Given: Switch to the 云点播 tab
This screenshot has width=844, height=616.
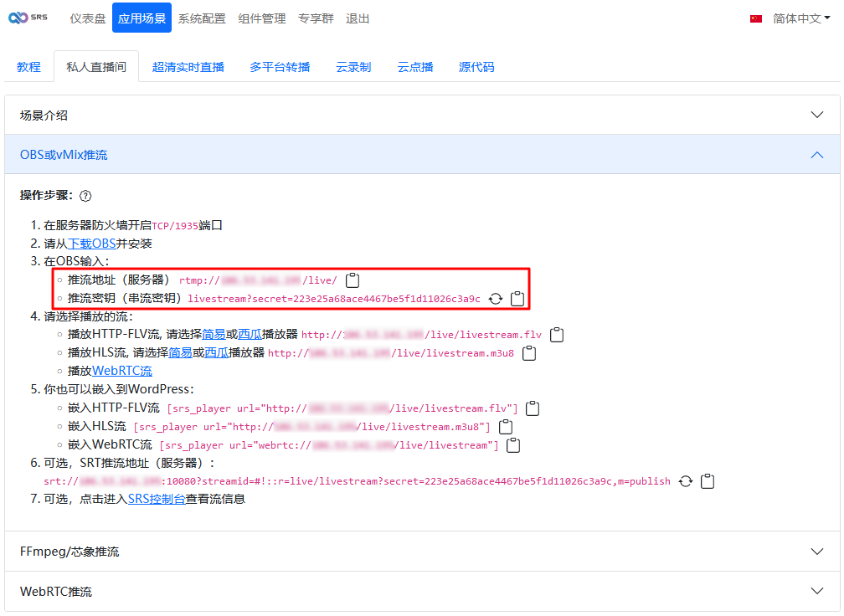Looking at the screenshot, I should point(415,67).
